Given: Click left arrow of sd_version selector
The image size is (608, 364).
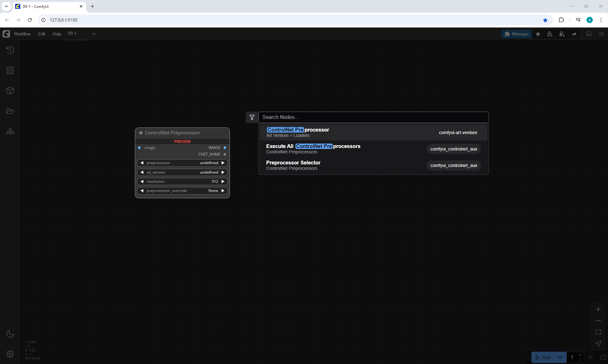Looking at the screenshot, I should point(142,172).
